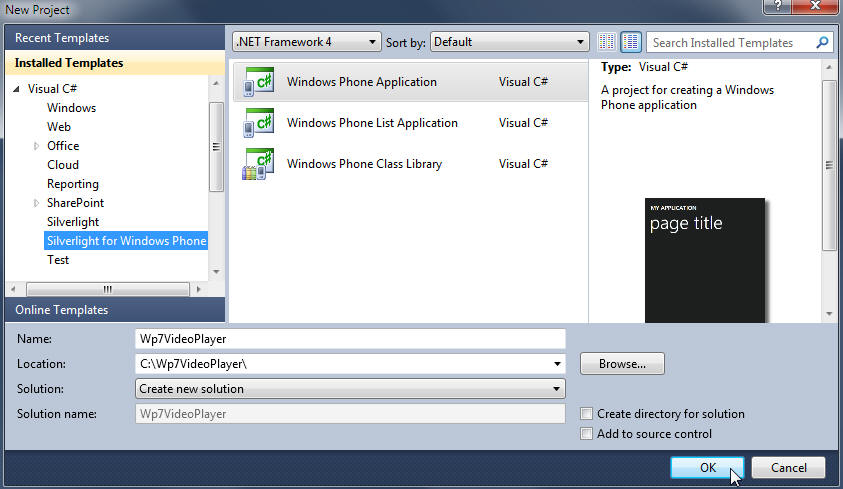Open the Online Templates section
The image size is (843, 489).
click(115, 310)
